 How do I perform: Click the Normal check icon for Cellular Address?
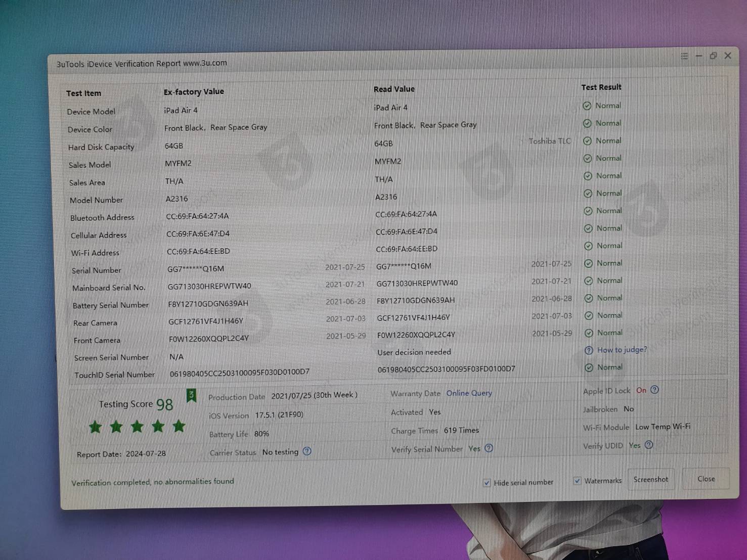pyautogui.click(x=588, y=228)
